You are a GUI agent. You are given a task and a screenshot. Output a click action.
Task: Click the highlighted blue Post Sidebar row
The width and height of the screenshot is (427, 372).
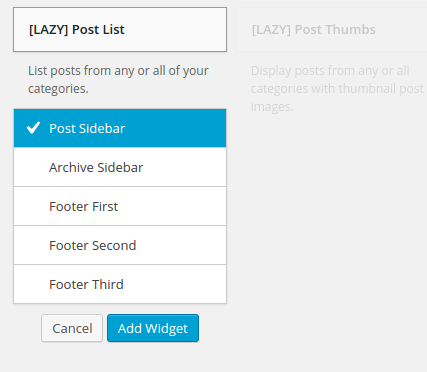click(120, 128)
